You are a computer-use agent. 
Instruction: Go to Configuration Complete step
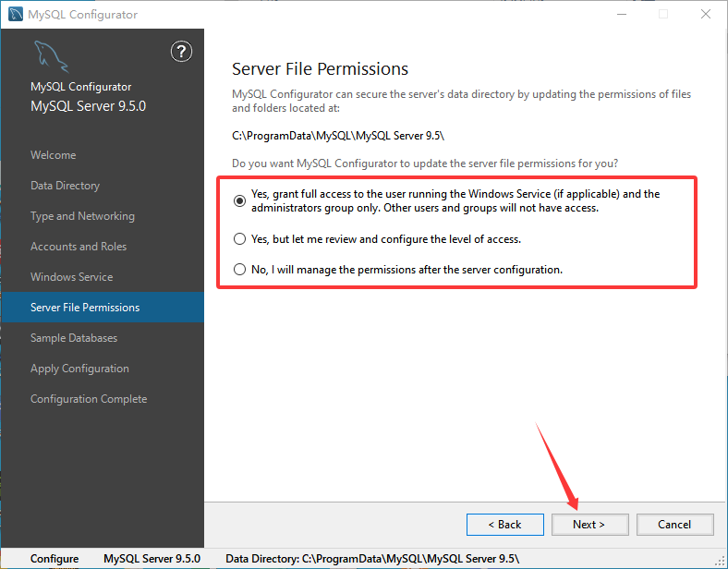(89, 399)
